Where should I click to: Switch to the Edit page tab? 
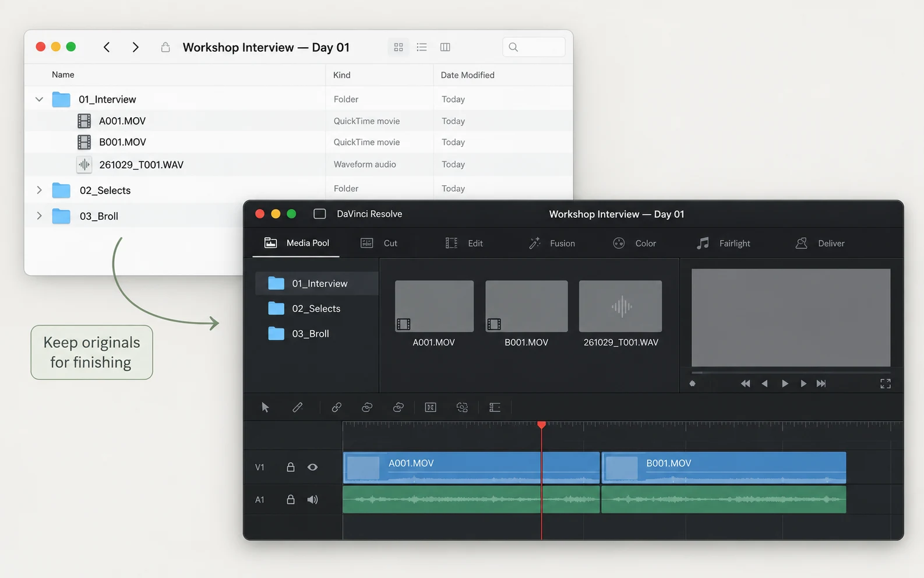tap(464, 243)
